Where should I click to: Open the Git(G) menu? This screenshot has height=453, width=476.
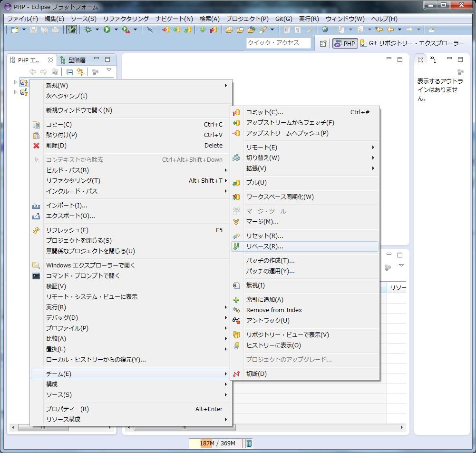click(283, 19)
